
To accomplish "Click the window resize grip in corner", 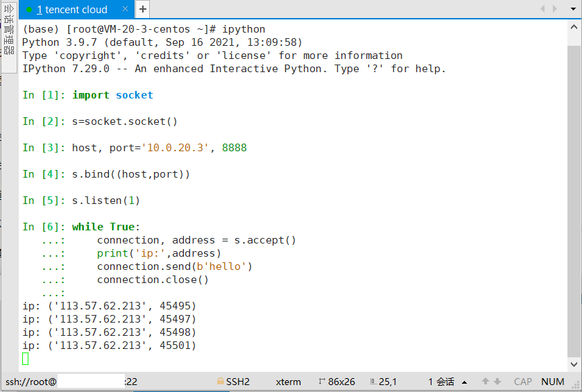I will coord(576,386).
